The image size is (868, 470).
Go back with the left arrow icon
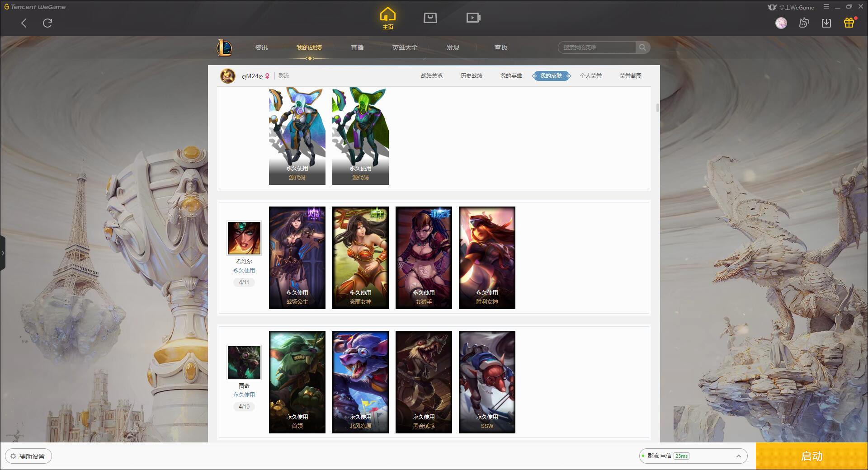[24, 23]
